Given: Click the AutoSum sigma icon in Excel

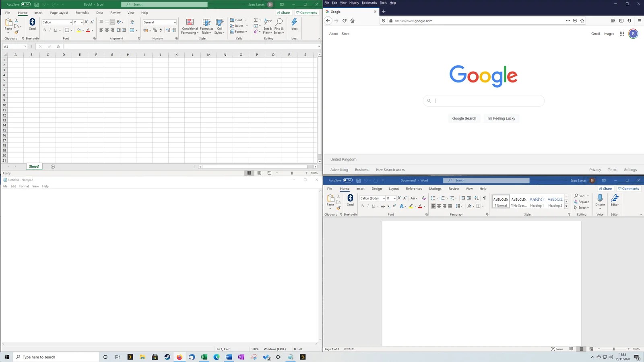Looking at the screenshot, I should pos(256,20).
